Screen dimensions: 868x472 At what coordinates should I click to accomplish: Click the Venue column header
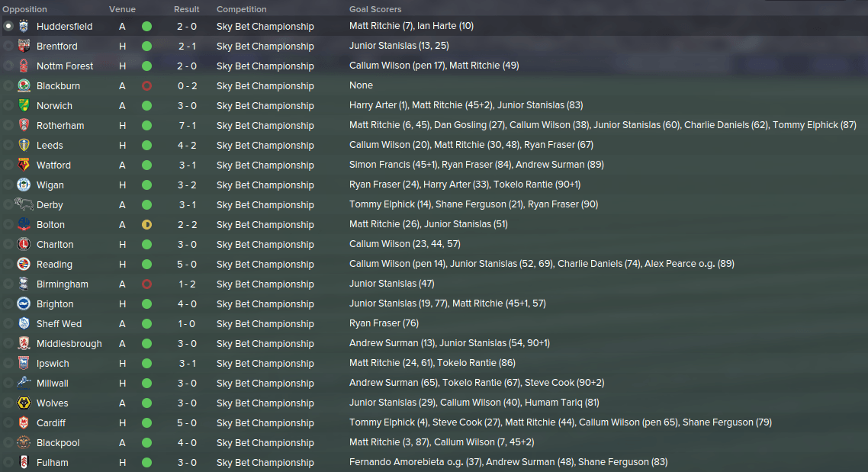122,9
